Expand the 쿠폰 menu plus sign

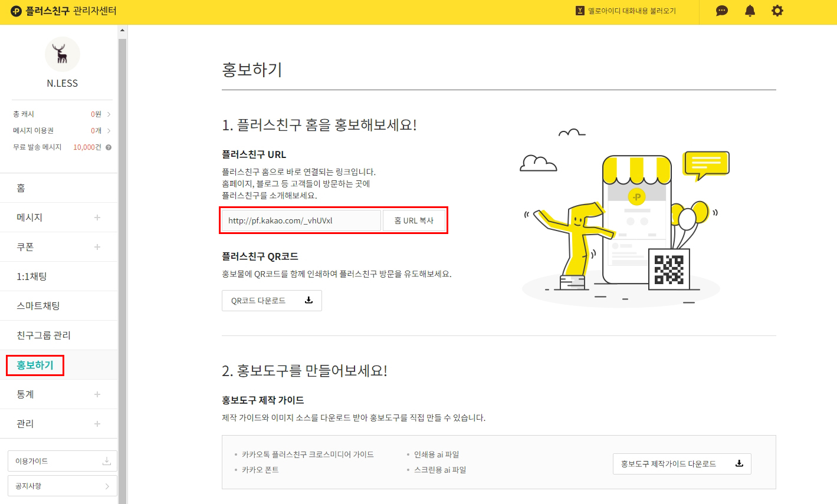pos(97,247)
